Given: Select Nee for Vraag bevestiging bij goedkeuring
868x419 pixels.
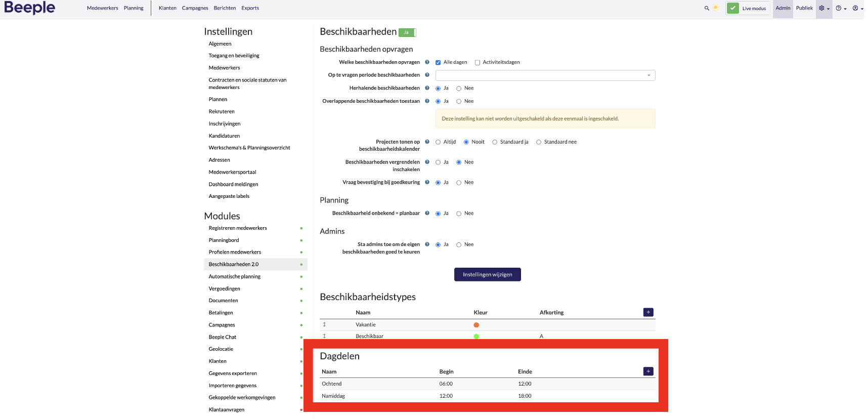Looking at the screenshot, I should tap(459, 183).
